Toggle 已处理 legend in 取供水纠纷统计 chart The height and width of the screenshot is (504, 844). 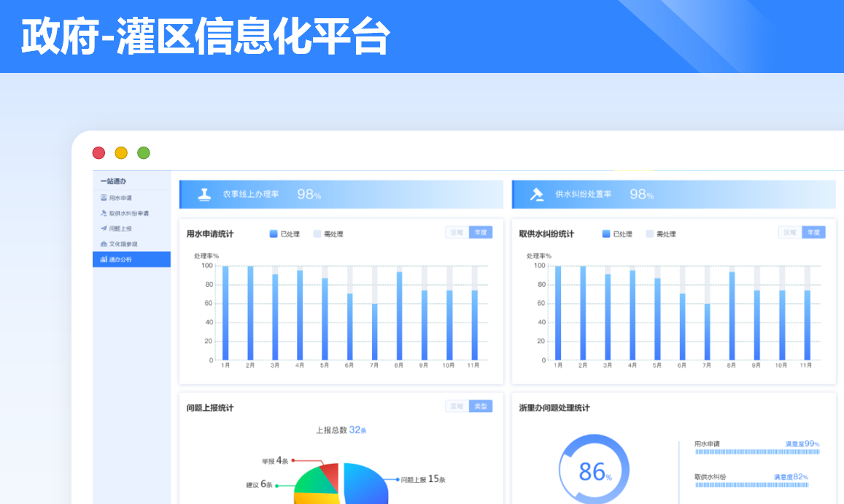617,233
